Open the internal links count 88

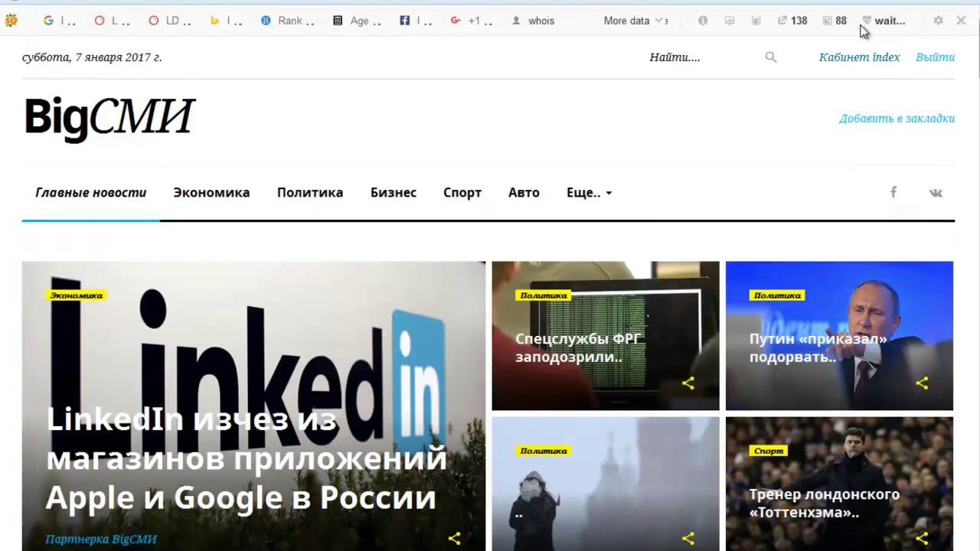click(x=835, y=21)
